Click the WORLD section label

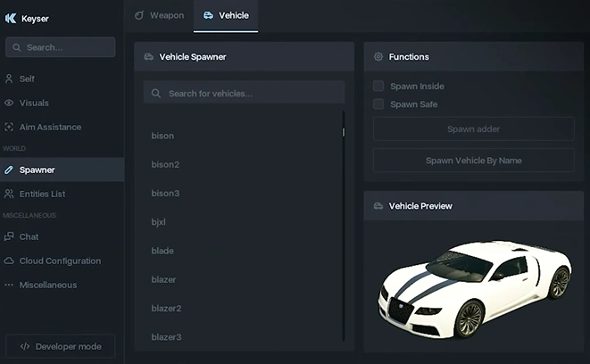tap(14, 148)
